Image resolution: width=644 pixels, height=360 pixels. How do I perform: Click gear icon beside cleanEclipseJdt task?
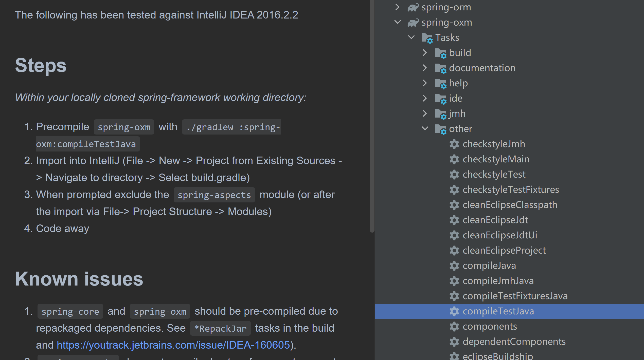click(x=454, y=220)
